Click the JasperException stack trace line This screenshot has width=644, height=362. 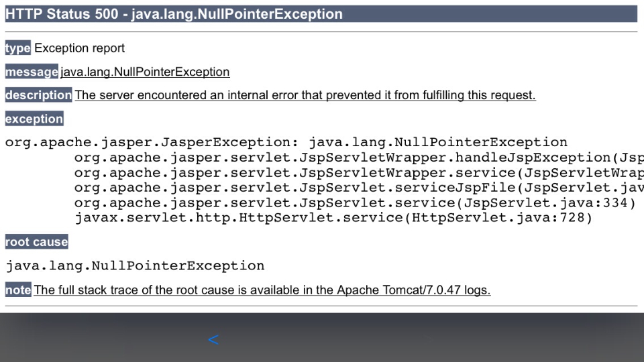click(x=286, y=142)
